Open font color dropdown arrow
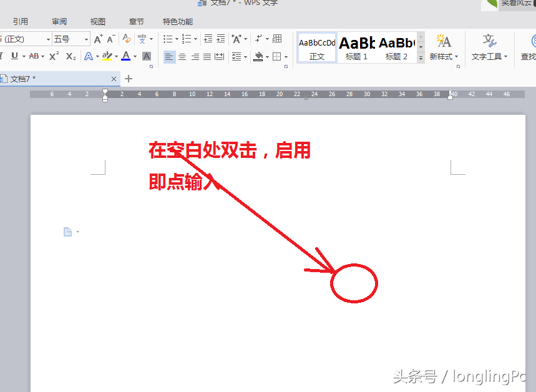 135,56
